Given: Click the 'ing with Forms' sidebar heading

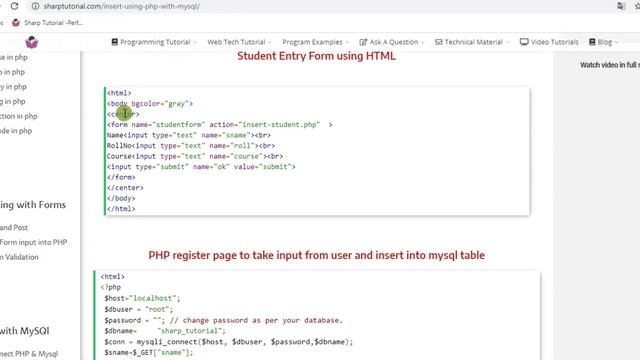Looking at the screenshot, I should point(33,205).
